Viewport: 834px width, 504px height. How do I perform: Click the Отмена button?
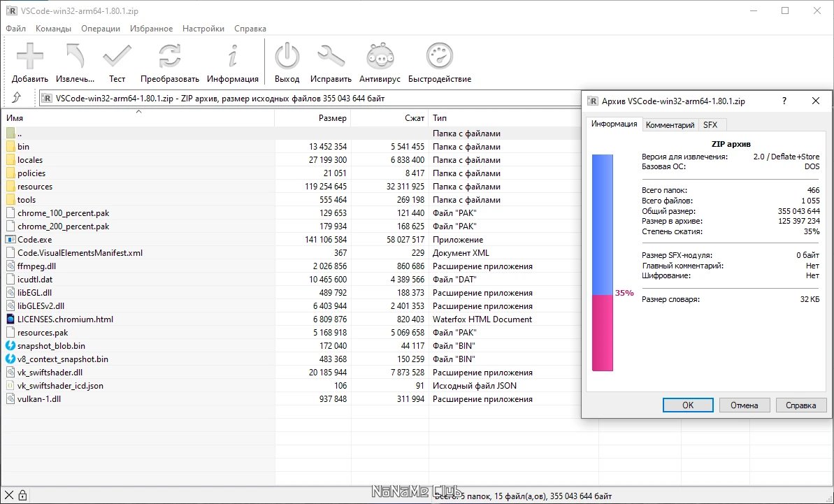click(744, 405)
